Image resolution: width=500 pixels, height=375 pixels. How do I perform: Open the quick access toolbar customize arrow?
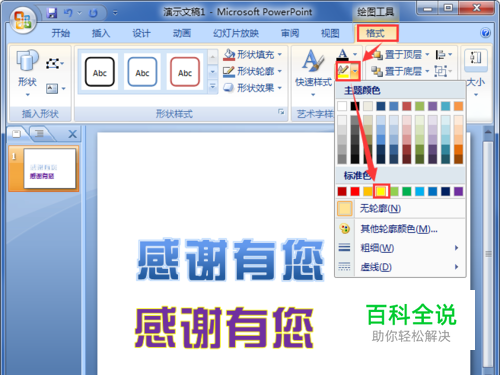(x=115, y=13)
